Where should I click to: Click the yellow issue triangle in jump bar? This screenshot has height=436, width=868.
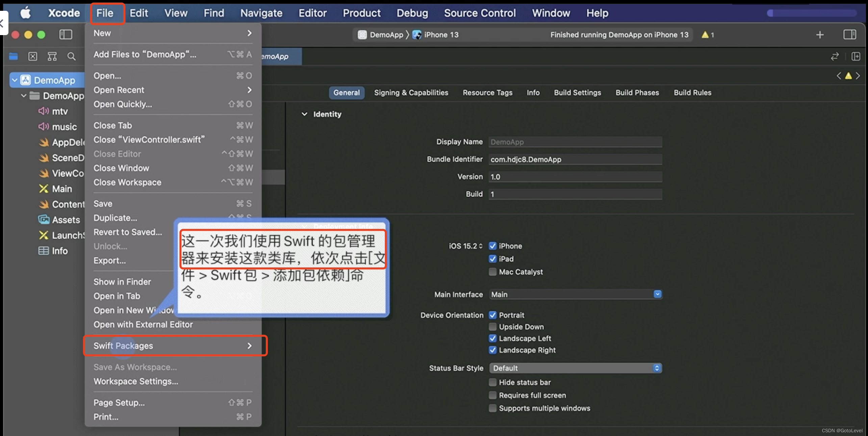pyautogui.click(x=848, y=76)
